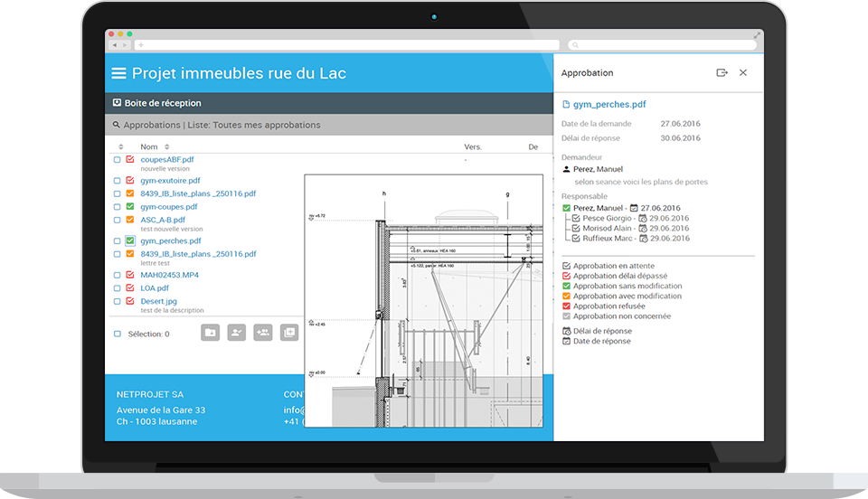Close the Approbation side panel

(743, 73)
